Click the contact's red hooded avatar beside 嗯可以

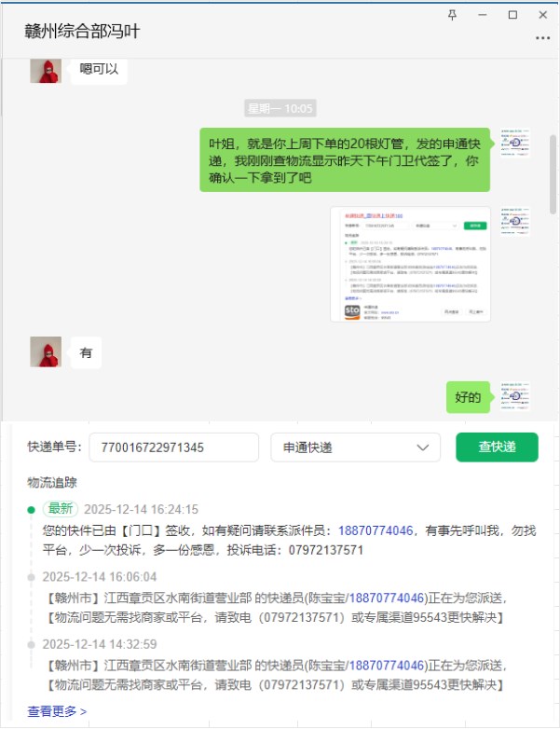pyautogui.click(x=46, y=71)
